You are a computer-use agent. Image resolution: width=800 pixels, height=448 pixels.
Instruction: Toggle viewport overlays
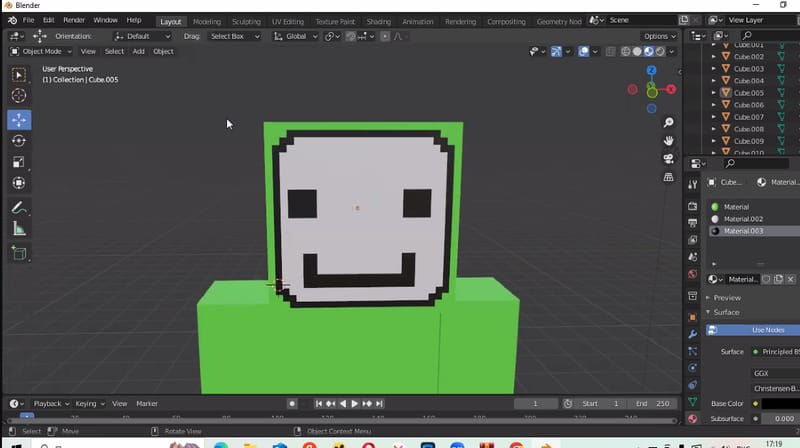(x=583, y=52)
